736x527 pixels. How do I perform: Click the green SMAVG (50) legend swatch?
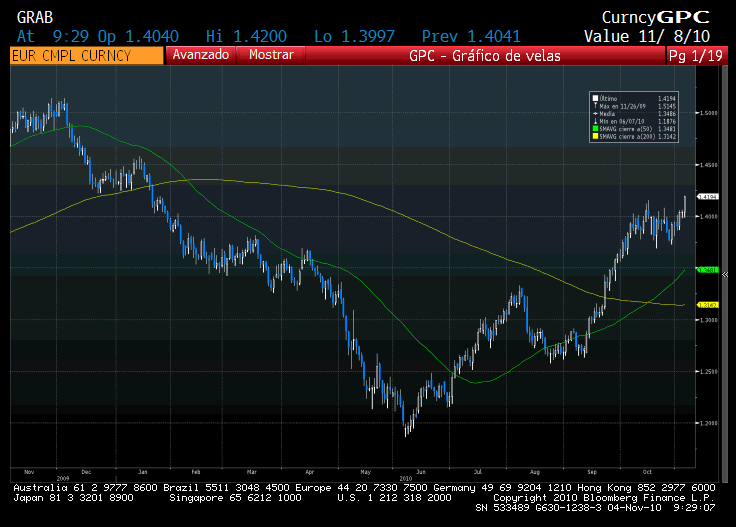595,129
